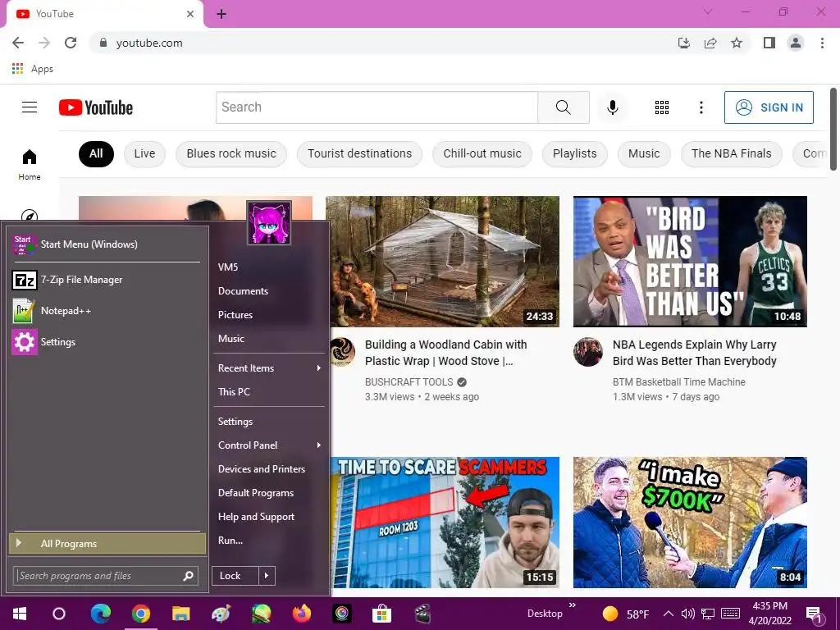Viewport: 840px width, 630px height.
Task: Go back in Chrome
Action: pyautogui.click(x=18, y=43)
